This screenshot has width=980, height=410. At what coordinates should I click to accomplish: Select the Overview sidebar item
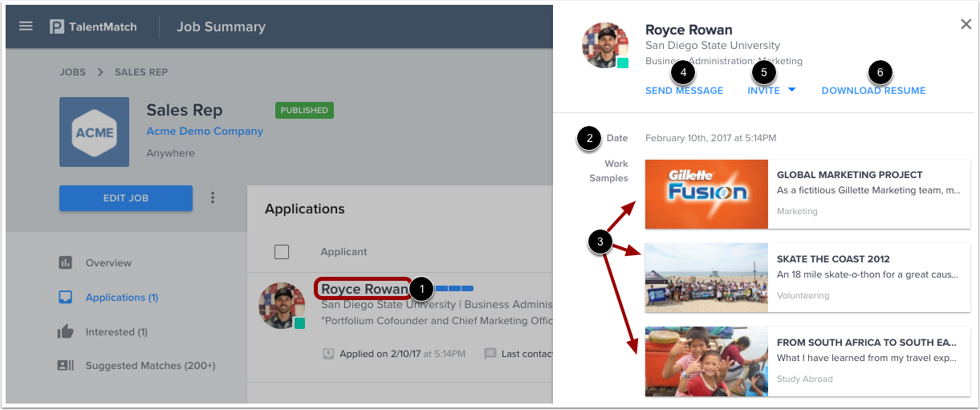click(x=108, y=262)
